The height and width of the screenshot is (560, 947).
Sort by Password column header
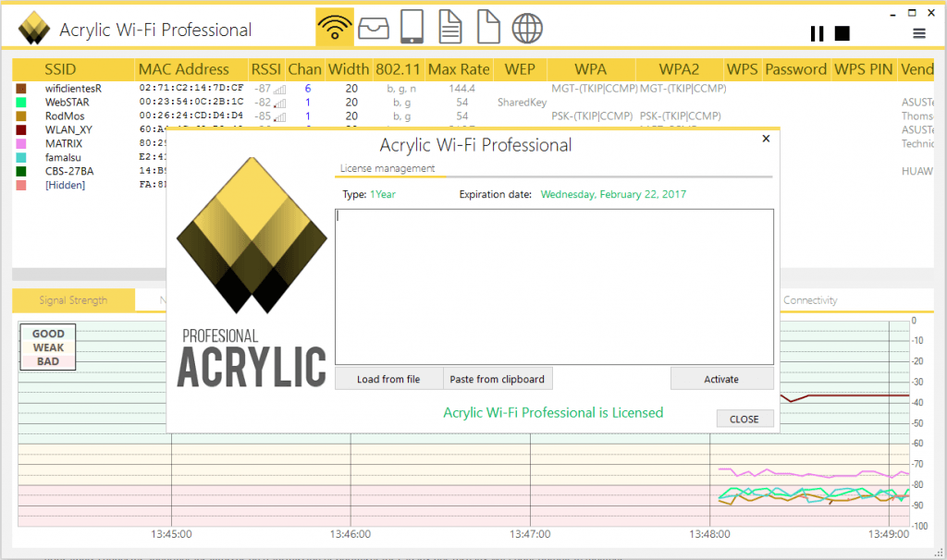pos(795,69)
